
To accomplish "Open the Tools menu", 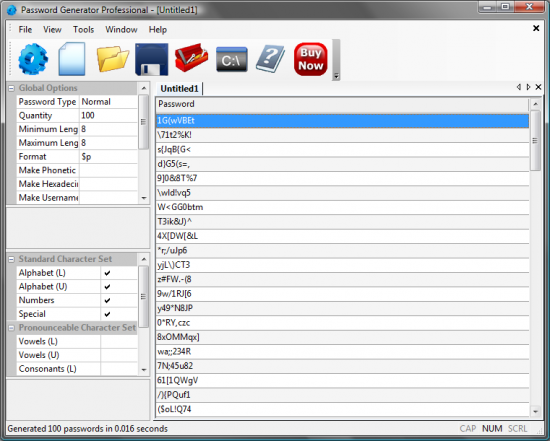I will pyautogui.click(x=83, y=29).
